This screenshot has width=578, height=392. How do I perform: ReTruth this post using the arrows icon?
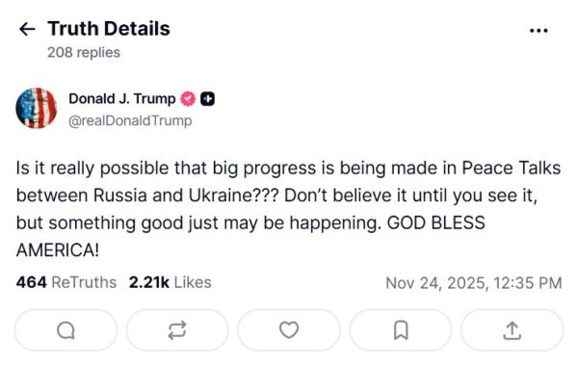[x=177, y=330]
